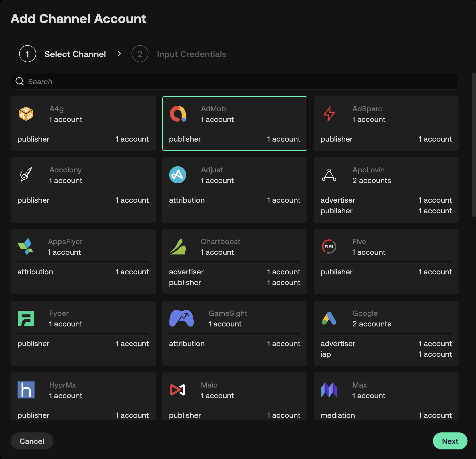This screenshot has width=476, height=459.
Task: Choose Chartboost publisher row
Action: (x=235, y=282)
